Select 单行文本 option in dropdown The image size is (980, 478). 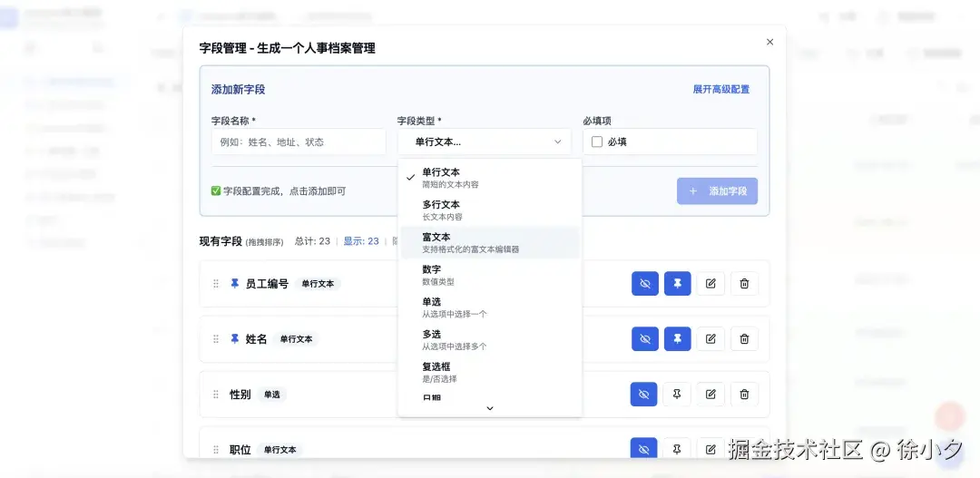coord(490,178)
